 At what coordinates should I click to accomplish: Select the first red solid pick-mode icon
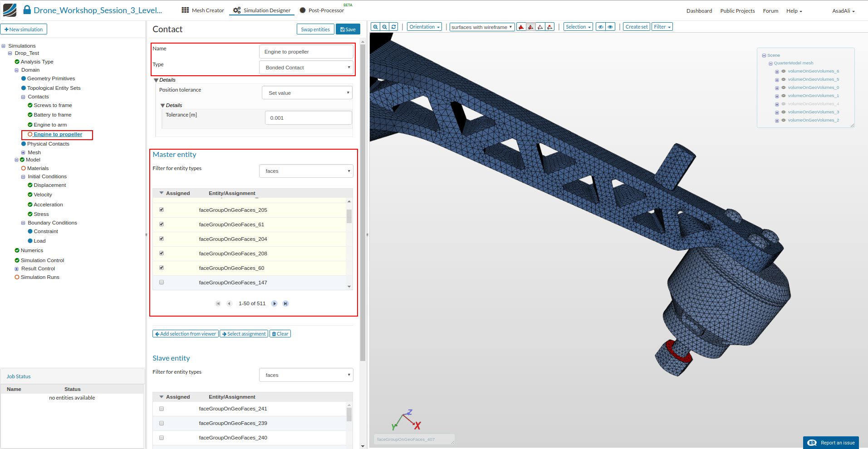click(x=521, y=27)
